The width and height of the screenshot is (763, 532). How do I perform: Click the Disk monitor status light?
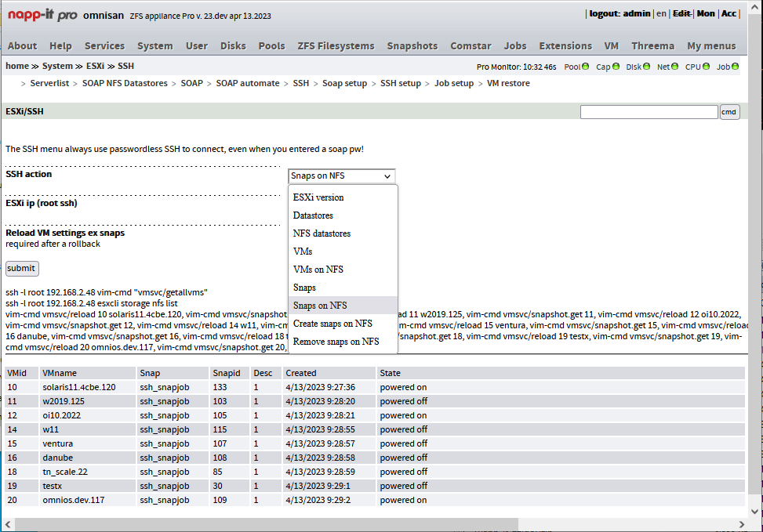(x=648, y=67)
